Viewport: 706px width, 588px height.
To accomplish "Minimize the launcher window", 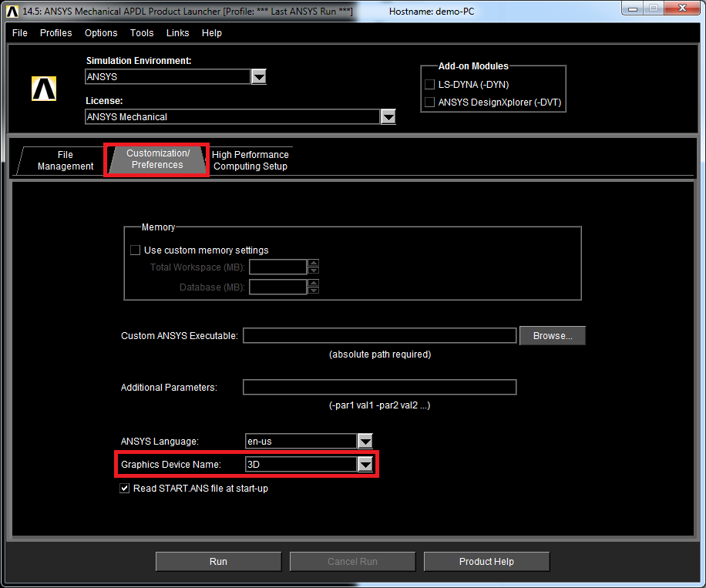I will (x=633, y=8).
